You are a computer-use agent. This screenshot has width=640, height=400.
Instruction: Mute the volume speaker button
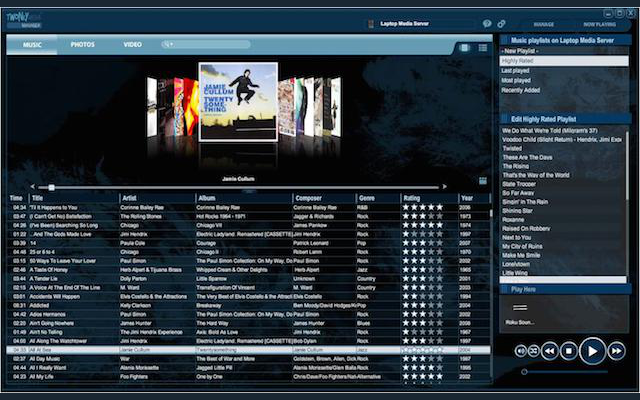520,351
